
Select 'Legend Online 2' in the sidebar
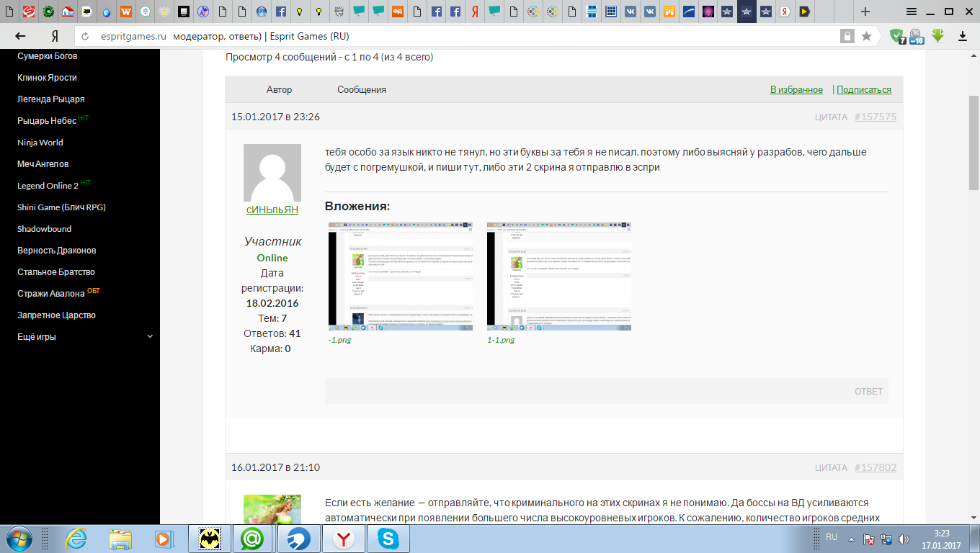48,186
